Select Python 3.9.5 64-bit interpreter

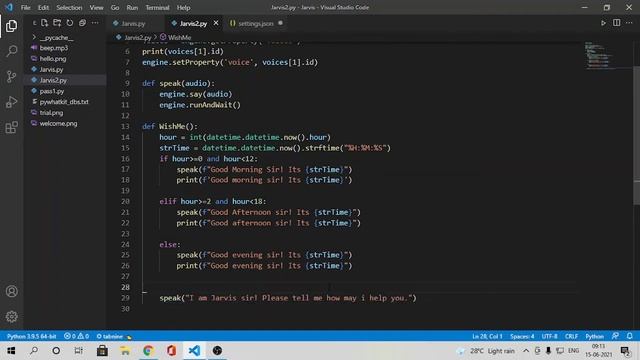click(31, 336)
